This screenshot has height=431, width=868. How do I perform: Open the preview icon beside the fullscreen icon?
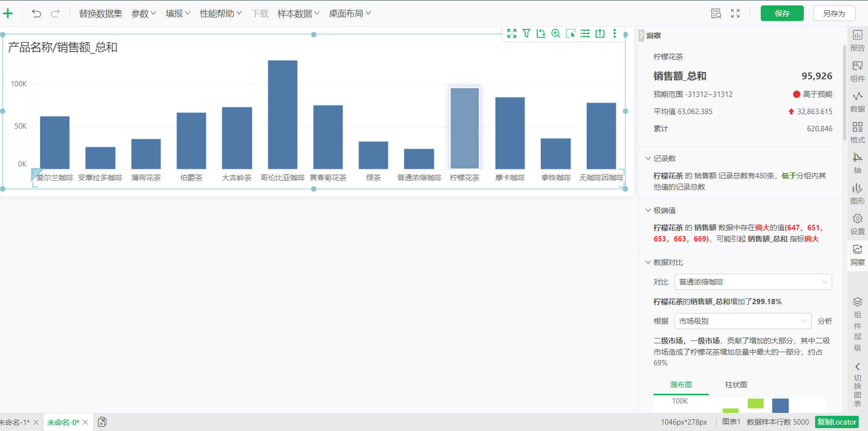[x=716, y=14]
